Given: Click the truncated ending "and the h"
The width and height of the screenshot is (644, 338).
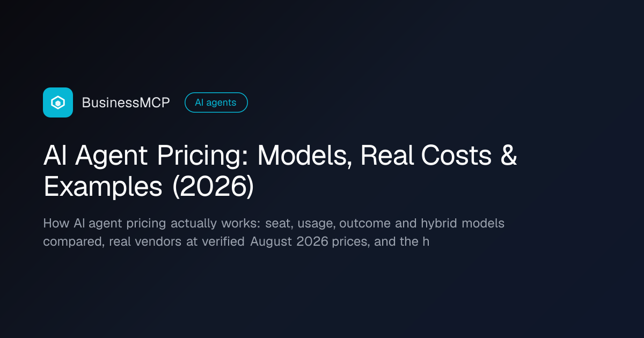Looking at the screenshot, I should 402,241.
